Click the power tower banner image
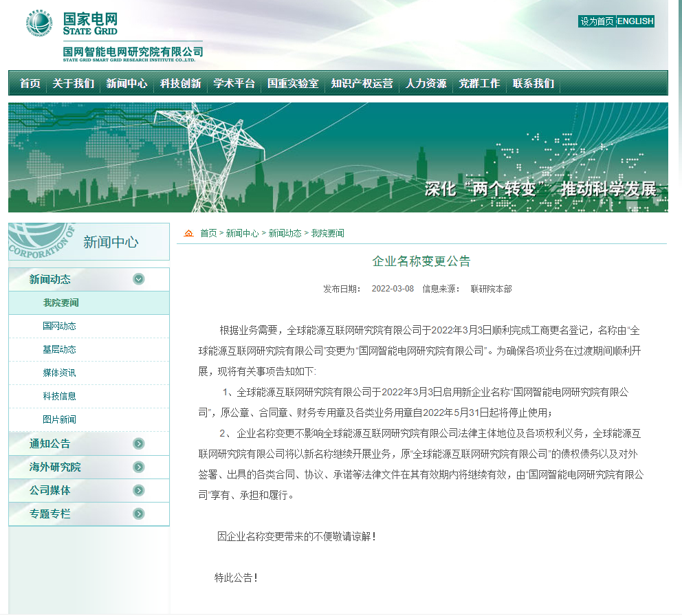This screenshot has height=616, width=682. [x=338, y=157]
